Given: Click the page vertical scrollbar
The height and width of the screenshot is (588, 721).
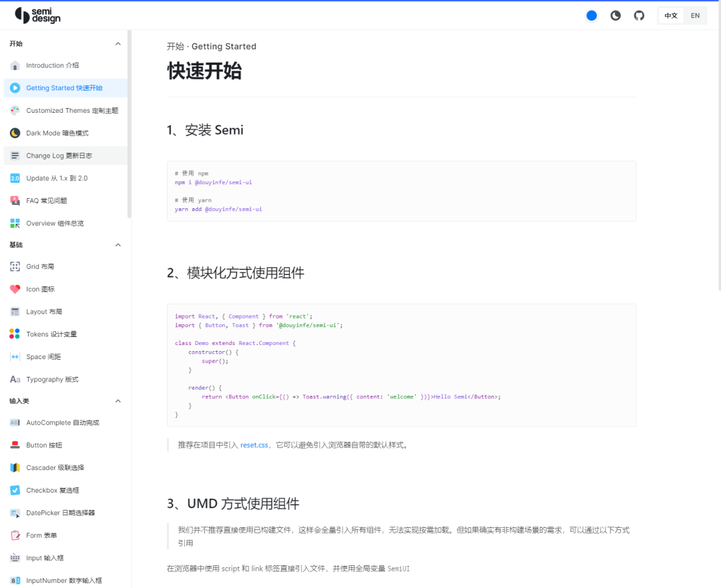Looking at the screenshot, I should coord(719,147).
